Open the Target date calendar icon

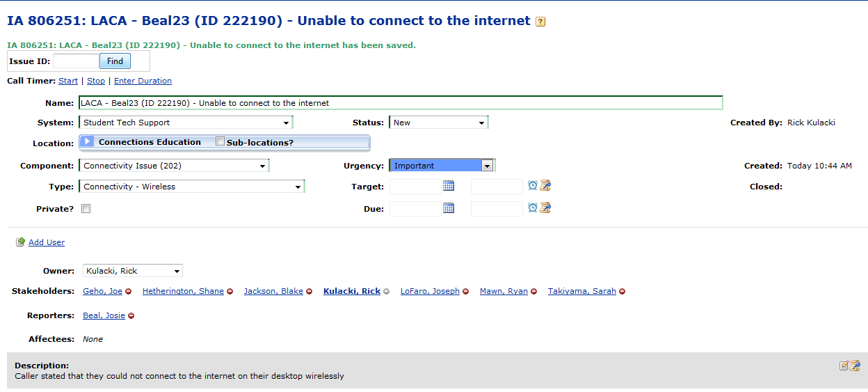pos(449,186)
